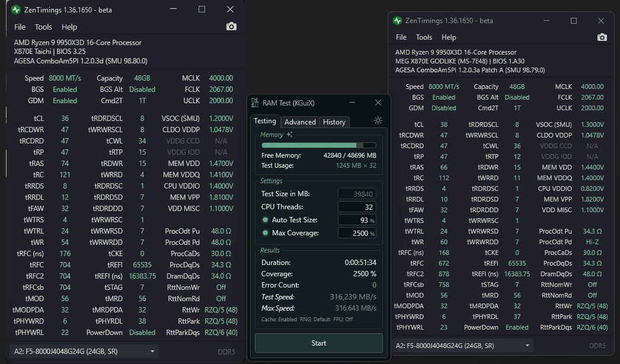Viewport: 620px width, 364px height.
Task: Close the RAM Test window
Action: (378, 103)
